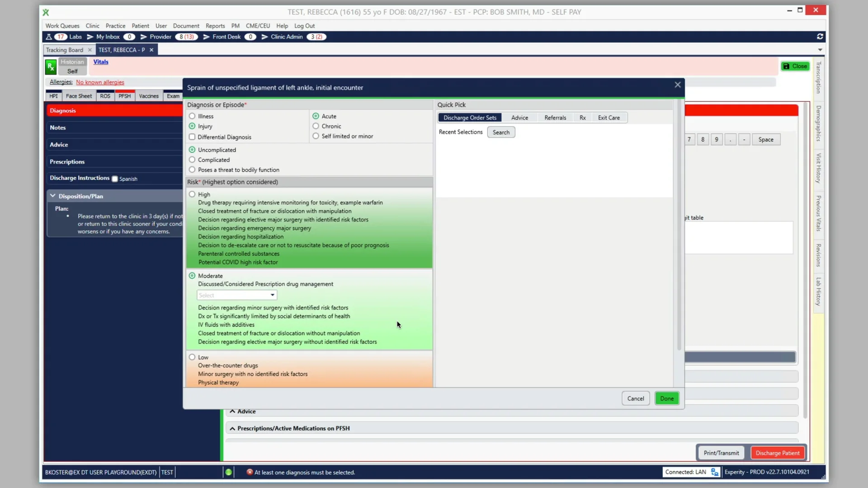The width and height of the screenshot is (868, 488).
Task: Switch to the Face Sheet tab
Action: click(x=79, y=95)
